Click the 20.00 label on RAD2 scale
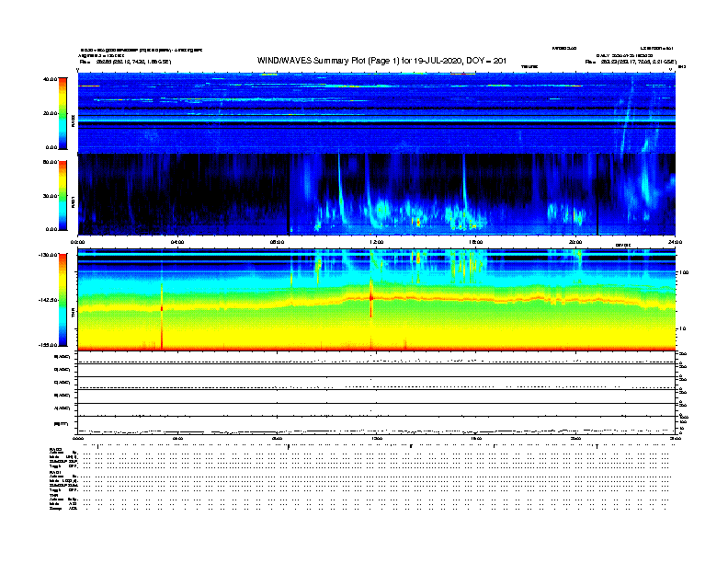Screen dimensions: 728x563 (50, 113)
